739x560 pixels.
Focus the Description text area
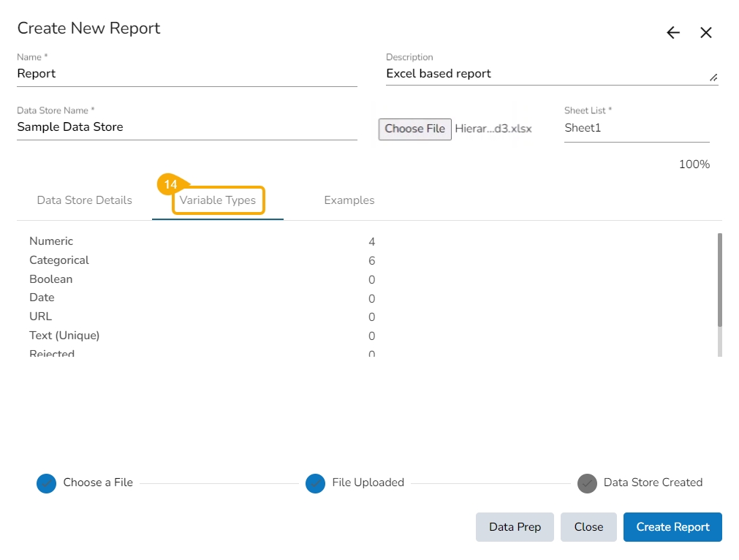click(545, 74)
